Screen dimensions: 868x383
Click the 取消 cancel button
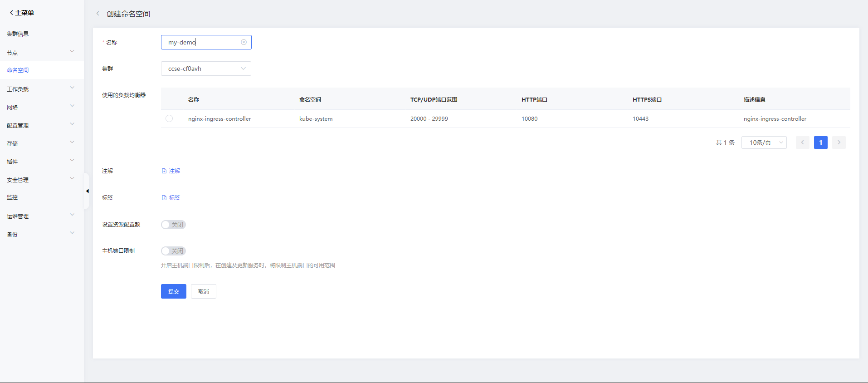(203, 291)
